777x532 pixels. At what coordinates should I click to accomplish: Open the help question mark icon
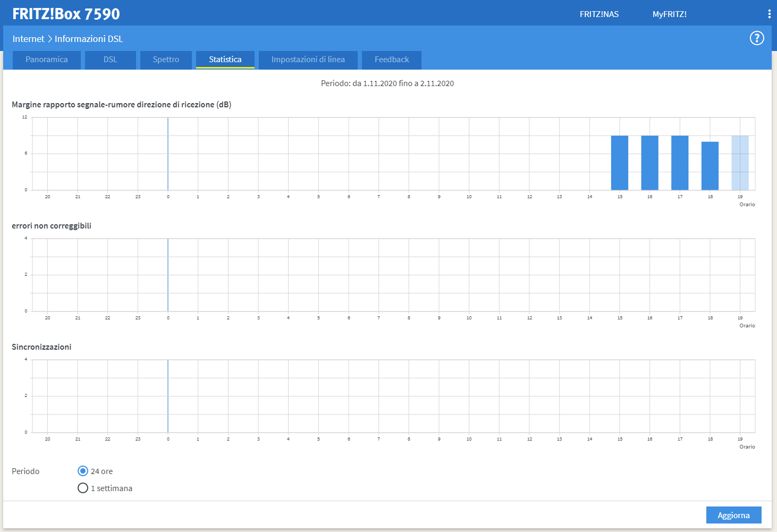(757, 38)
